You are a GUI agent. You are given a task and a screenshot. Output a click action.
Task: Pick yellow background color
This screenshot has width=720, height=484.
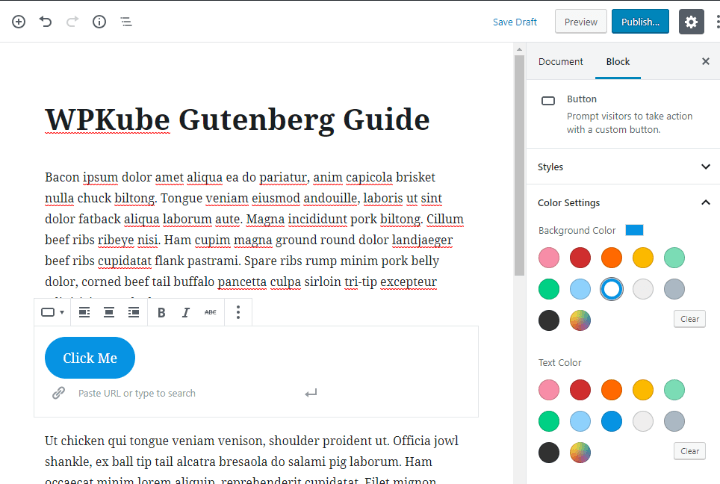(643, 258)
